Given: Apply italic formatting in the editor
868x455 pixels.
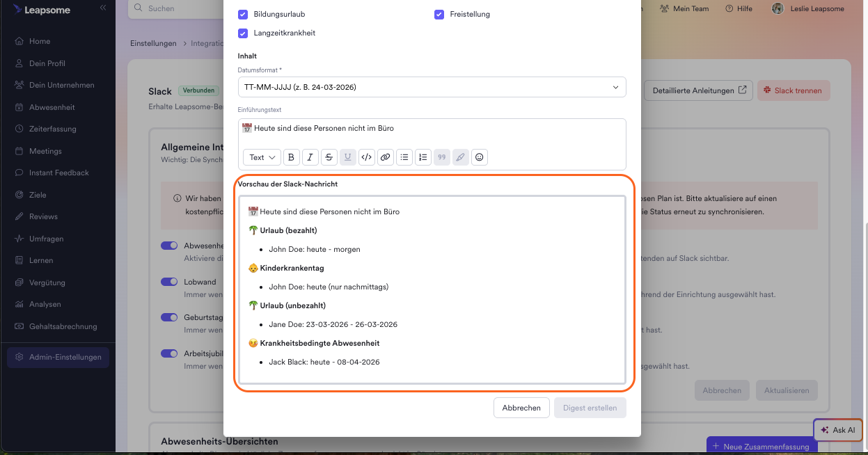Looking at the screenshot, I should pos(310,157).
